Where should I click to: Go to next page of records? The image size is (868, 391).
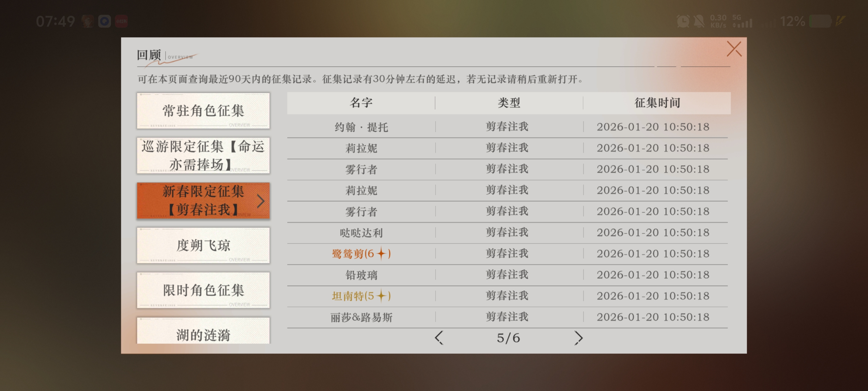click(x=578, y=338)
